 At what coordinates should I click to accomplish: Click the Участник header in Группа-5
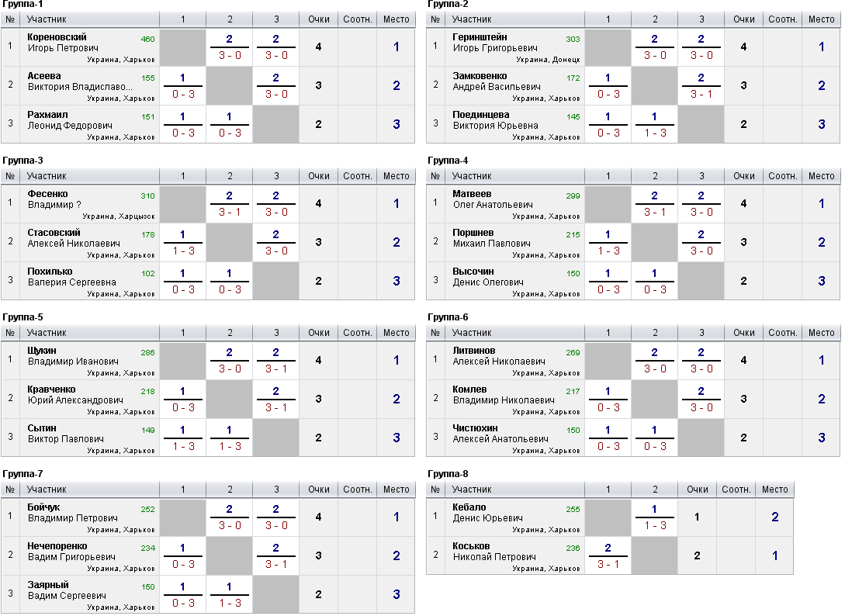[47, 333]
